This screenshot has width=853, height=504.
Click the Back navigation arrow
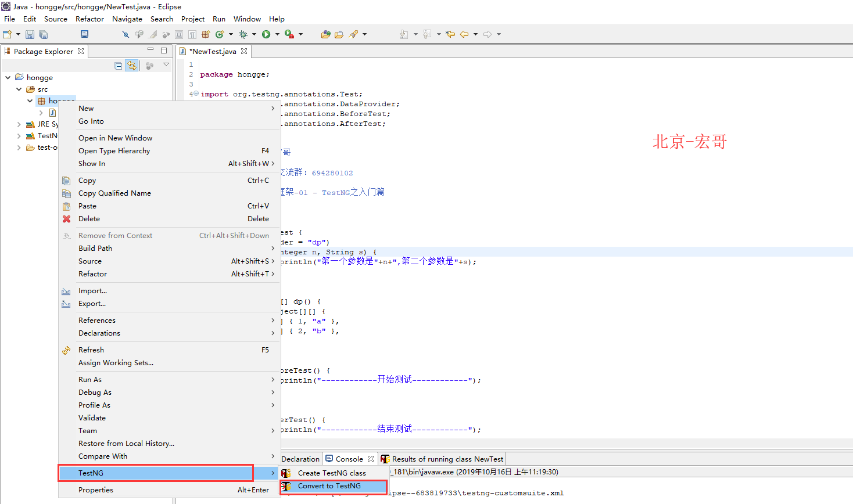464,34
